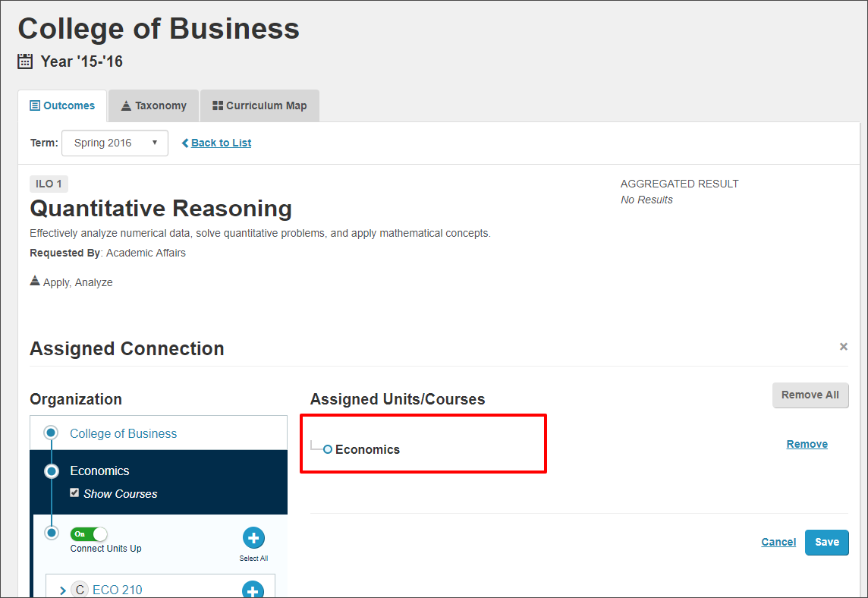Click the No Results aggregated result text
868x598 pixels.
click(x=646, y=200)
